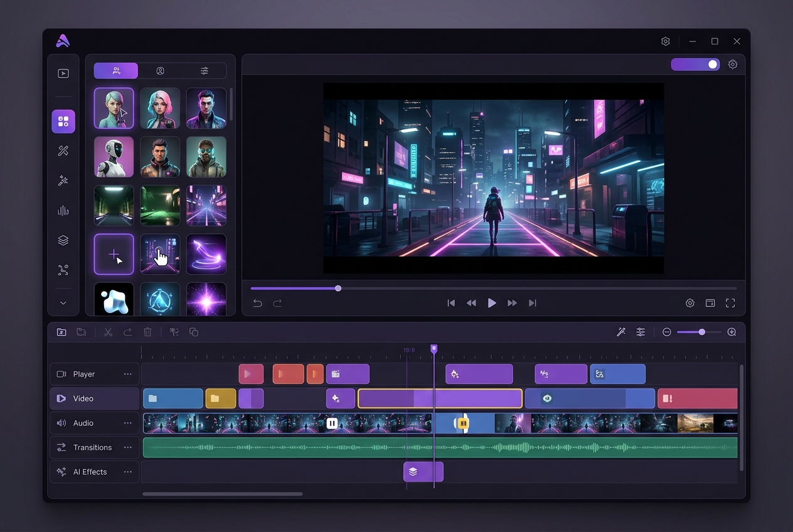
Task: Switch to the characters group tab
Action: click(x=116, y=71)
